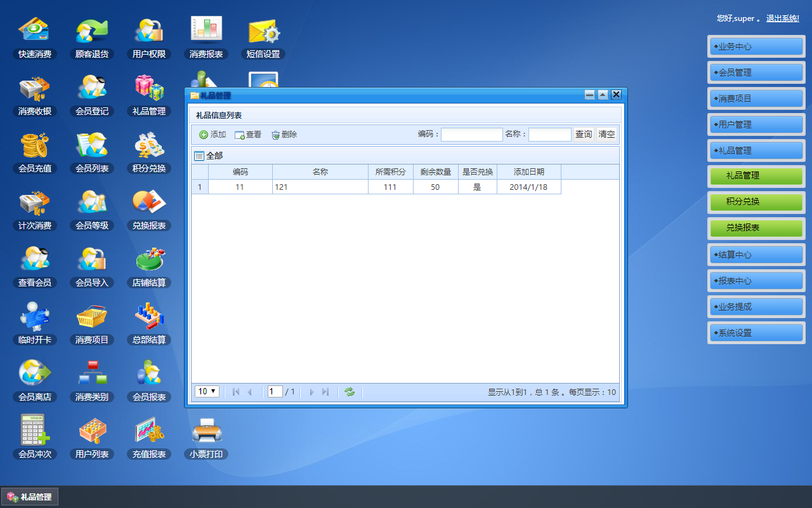Image resolution: width=812 pixels, height=508 pixels.
Task: Select the row with name 121
Action: pos(376,187)
